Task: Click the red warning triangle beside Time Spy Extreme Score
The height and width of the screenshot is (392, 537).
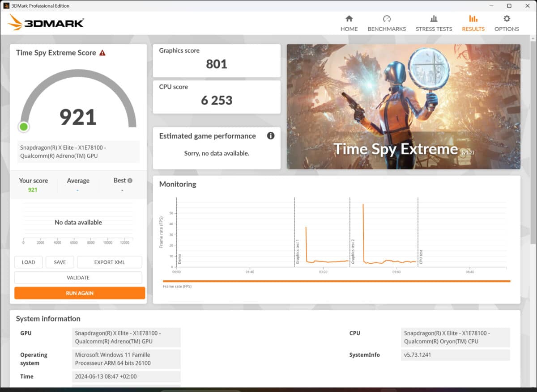Action: 102,53
